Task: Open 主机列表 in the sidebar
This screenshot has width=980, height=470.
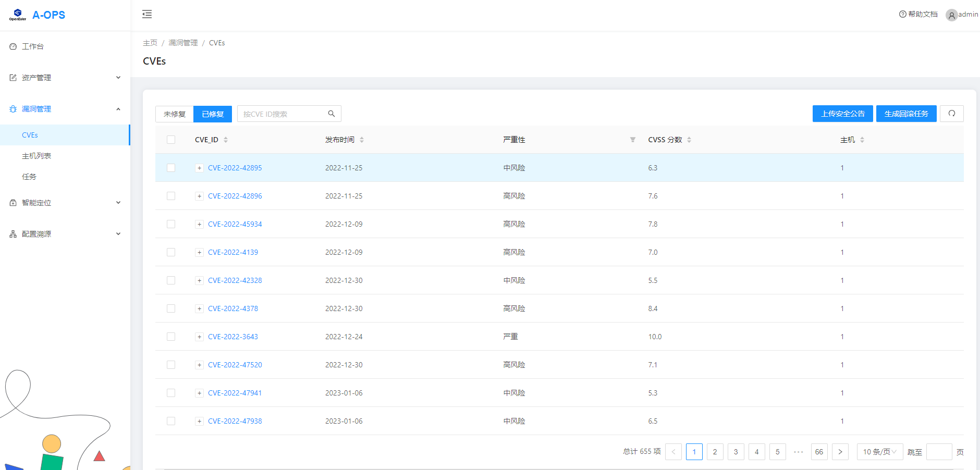Action: [x=36, y=156]
